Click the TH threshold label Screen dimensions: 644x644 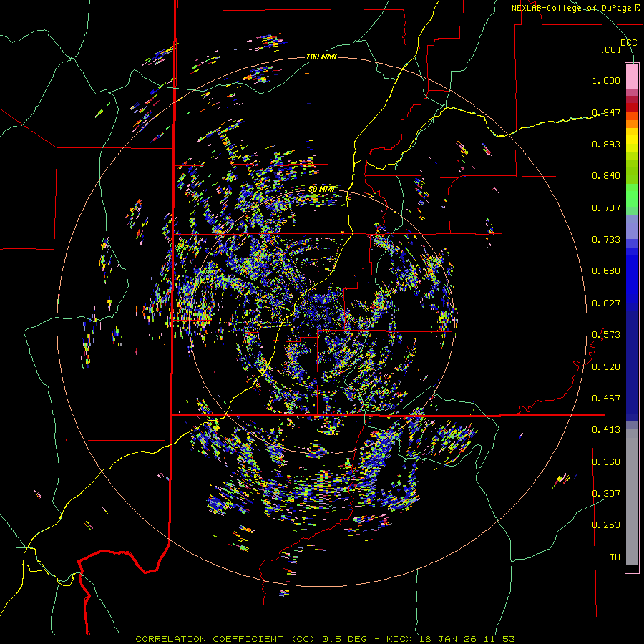(x=615, y=557)
